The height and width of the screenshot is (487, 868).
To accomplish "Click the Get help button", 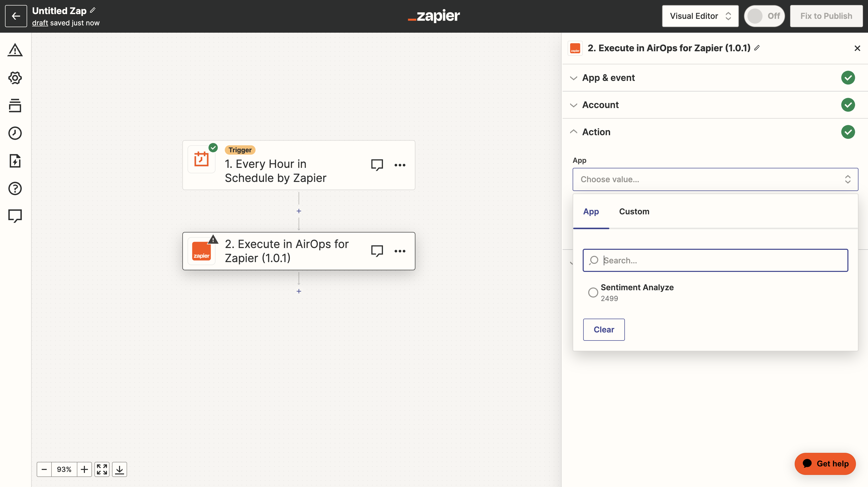I will 825,463.
